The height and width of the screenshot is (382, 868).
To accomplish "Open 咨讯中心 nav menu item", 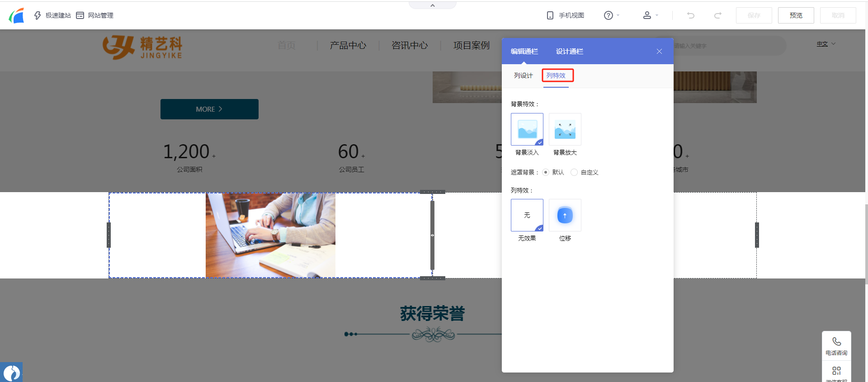I will coord(410,45).
